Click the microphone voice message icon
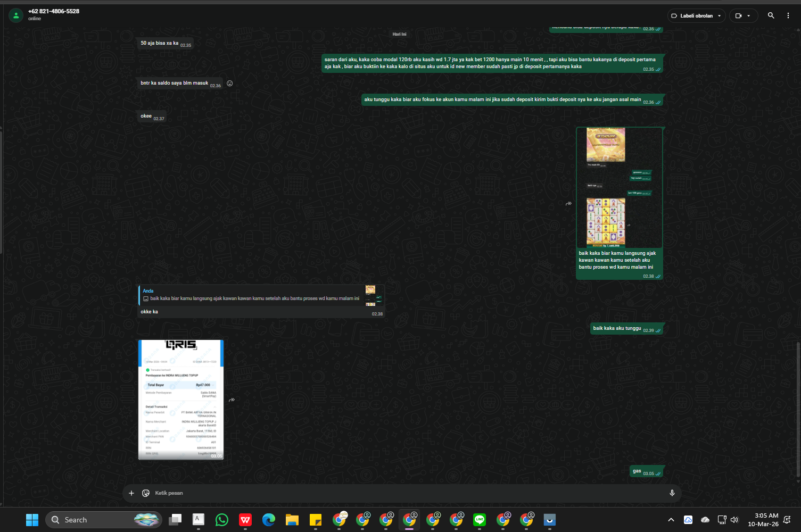This screenshot has width=801, height=532. [x=672, y=493]
